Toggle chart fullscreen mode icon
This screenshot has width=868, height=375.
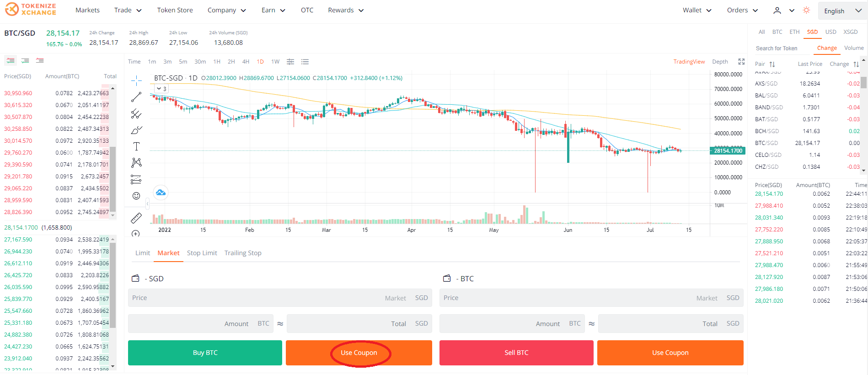click(x=741, y=62)
